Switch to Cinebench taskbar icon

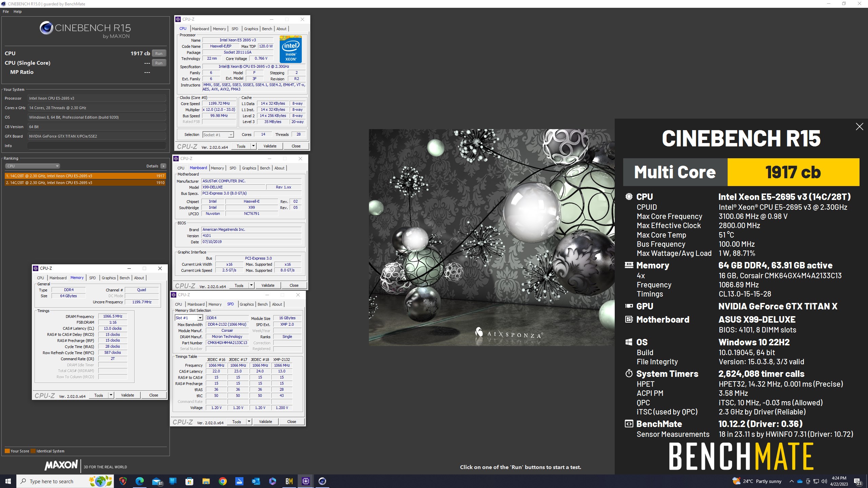pyautogui.click(x=322, y=481)
